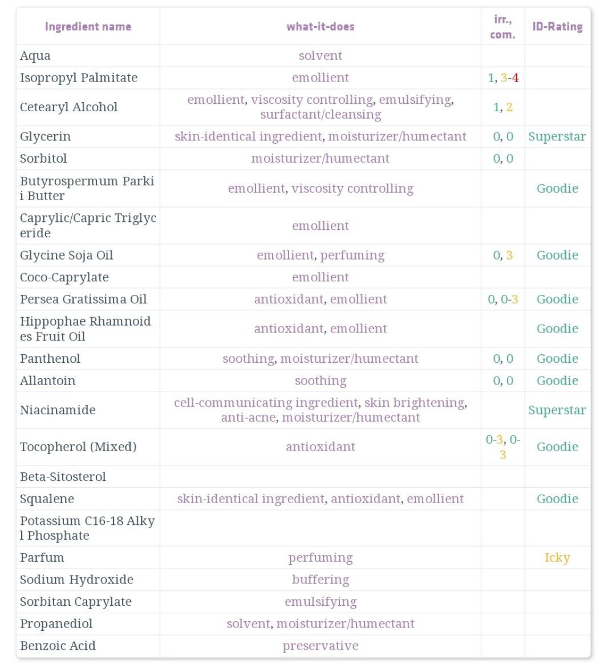
Task: Open the Beta-Sitosterol ingredient link
Action: [63, 477]
